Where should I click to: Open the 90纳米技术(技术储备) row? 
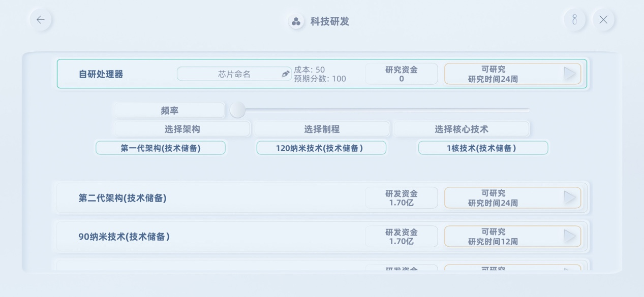tap(322, 236)
